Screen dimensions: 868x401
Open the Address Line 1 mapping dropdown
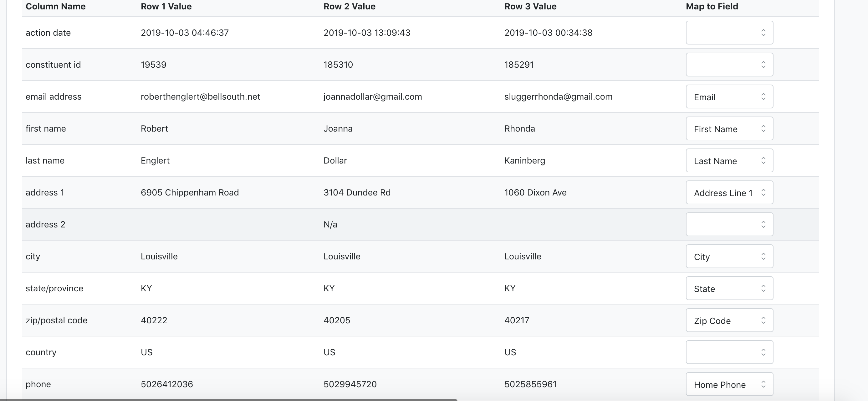(729, 193)
